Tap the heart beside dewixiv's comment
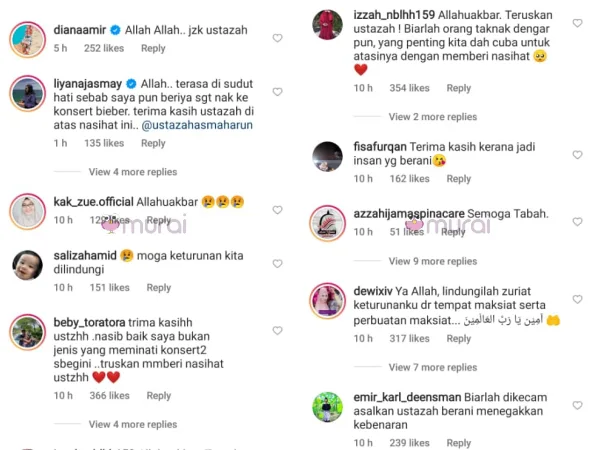The width and height of the screenshot is (600, 450). (x=577, y=299)
